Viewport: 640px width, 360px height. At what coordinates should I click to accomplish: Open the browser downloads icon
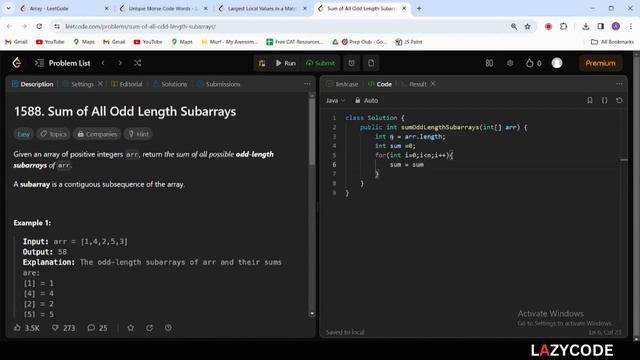point(586,27)
